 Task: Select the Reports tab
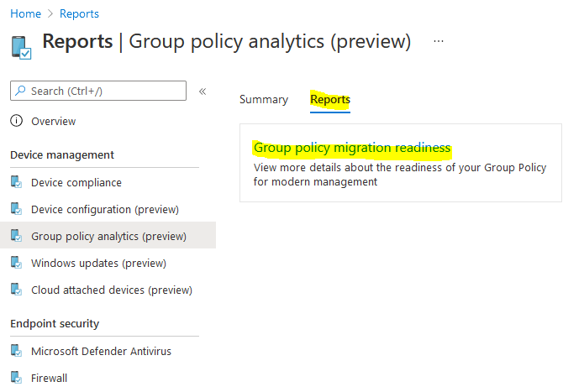click(330, 99)
